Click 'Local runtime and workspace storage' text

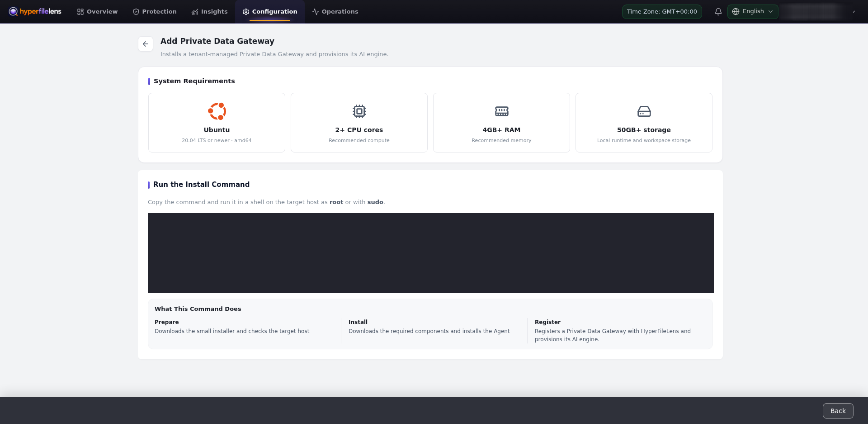644,141
